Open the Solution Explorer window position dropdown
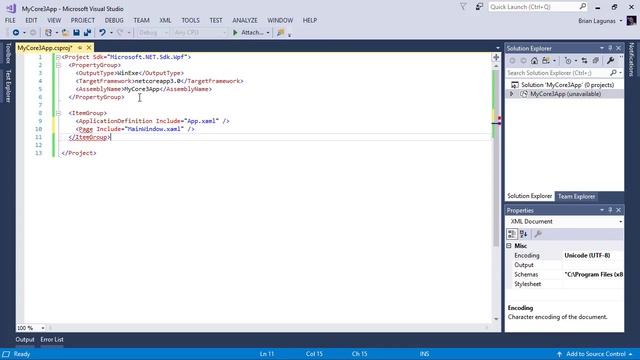 (602, 48)
